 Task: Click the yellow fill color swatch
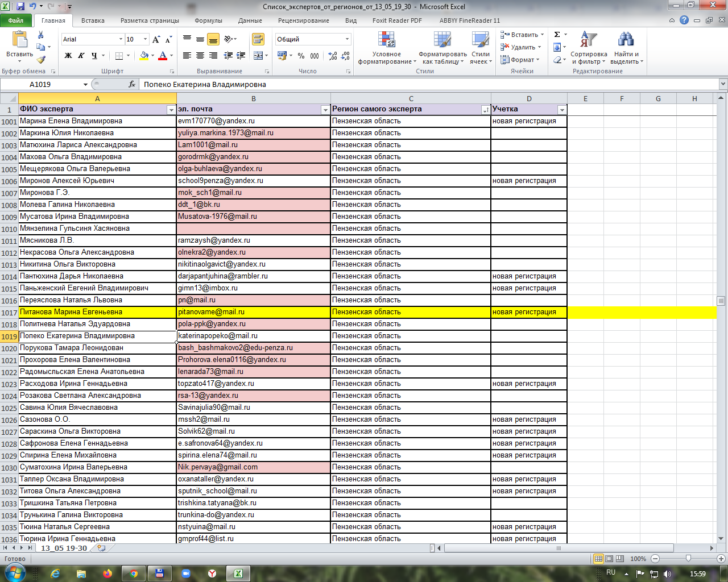[x=144, y=56]
